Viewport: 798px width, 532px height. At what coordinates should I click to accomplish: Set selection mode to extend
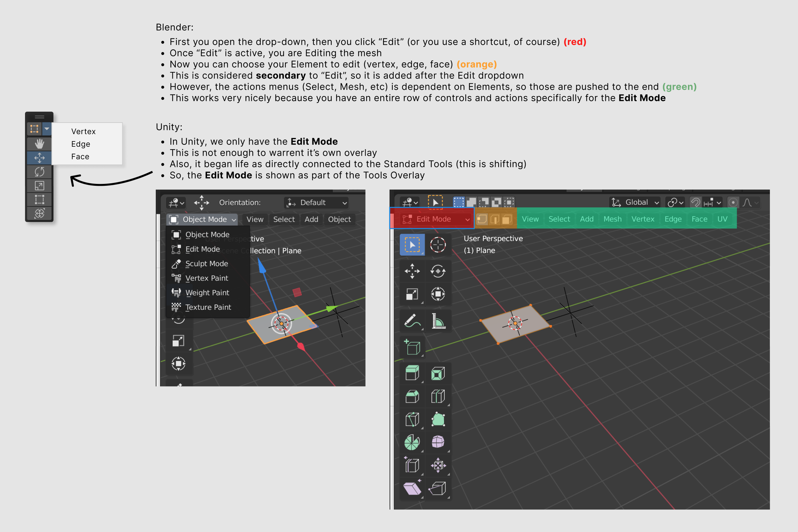471,203
